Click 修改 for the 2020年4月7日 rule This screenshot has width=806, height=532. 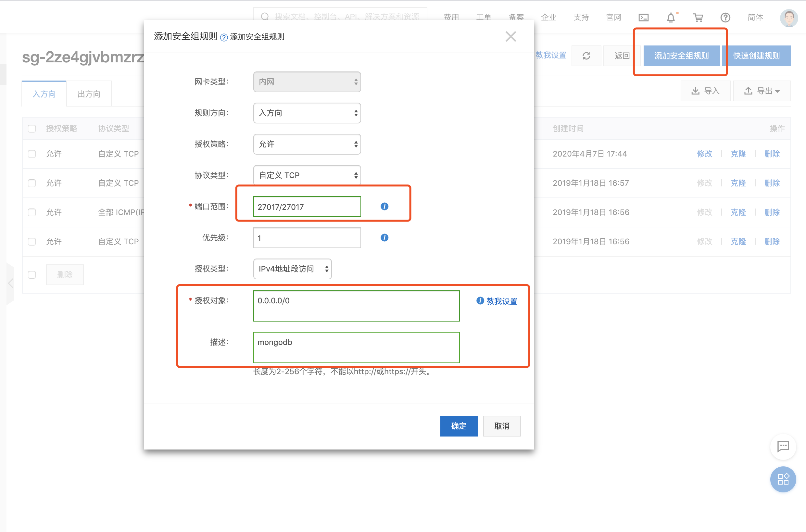pos(704,154)
